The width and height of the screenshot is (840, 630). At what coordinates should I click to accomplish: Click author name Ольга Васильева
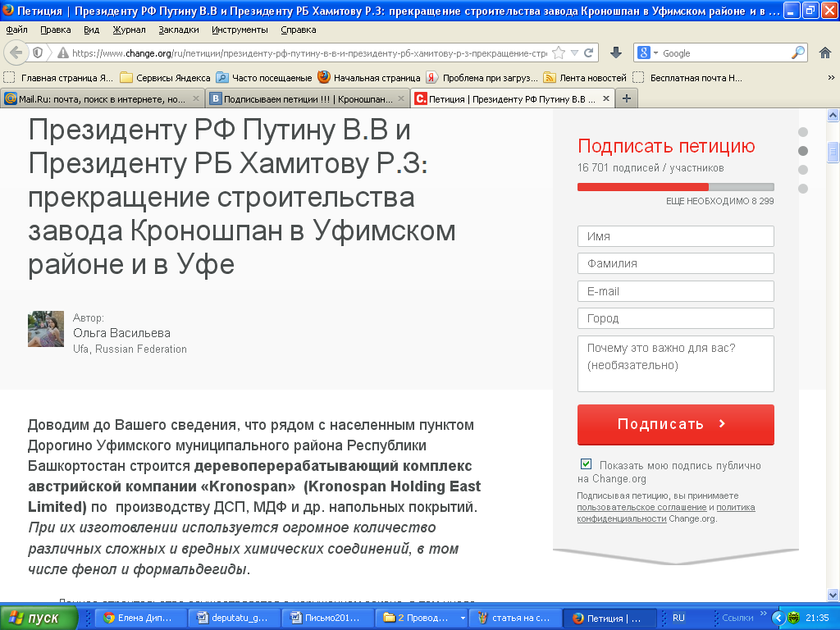(121, 333)
